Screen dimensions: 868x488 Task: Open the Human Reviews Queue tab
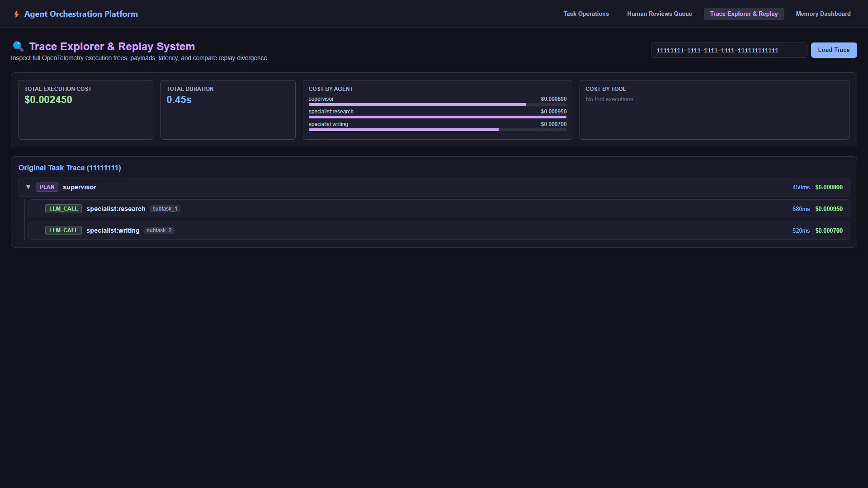tap(659, 14)
